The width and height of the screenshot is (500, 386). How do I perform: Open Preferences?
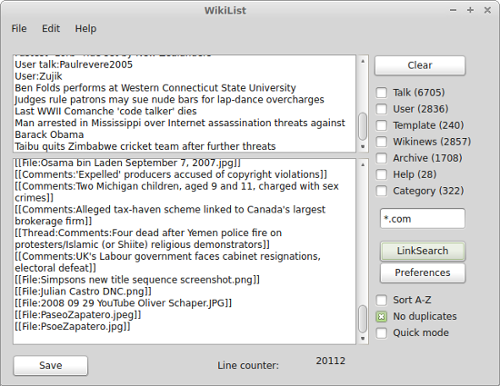click(x=422, y=273)
